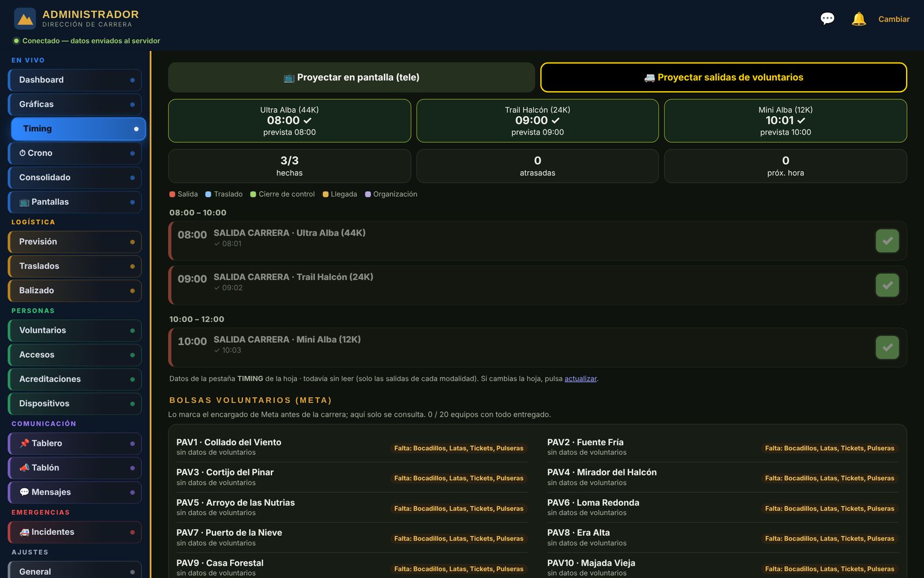Click Falta badge for PAV6 Loma Redonda

[829, 509]
